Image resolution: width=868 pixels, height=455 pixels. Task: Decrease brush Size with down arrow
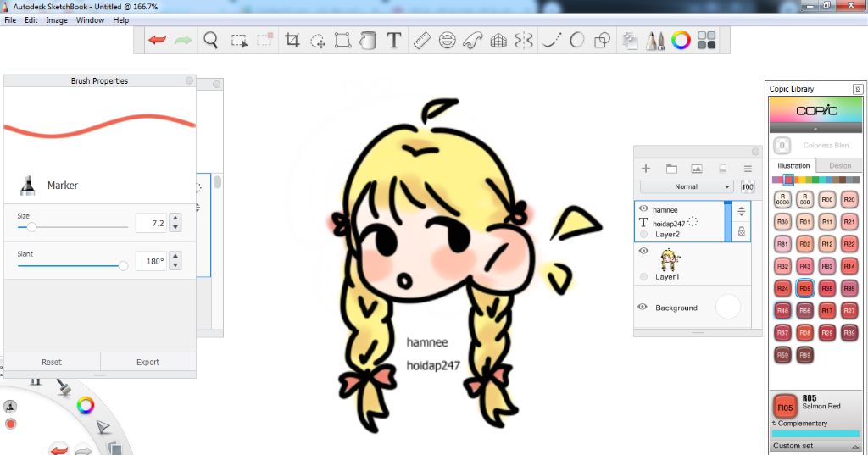175,227
